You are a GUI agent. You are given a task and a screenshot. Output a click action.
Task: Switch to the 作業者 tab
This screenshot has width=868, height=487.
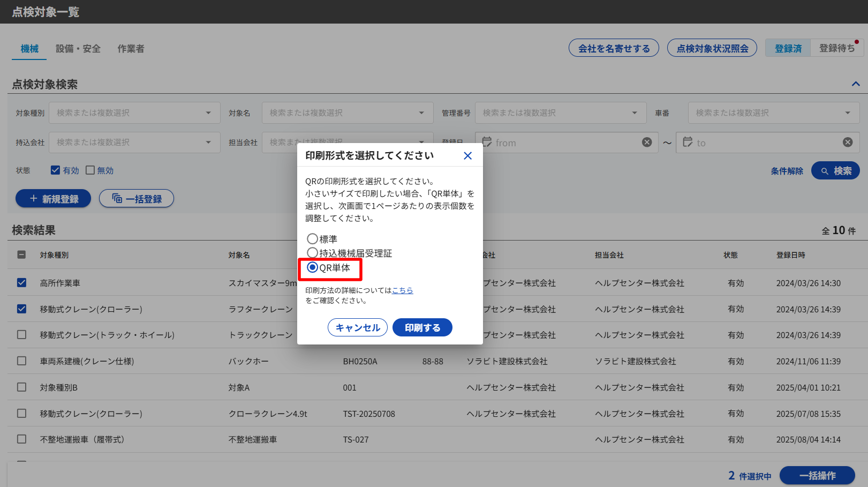131,49
